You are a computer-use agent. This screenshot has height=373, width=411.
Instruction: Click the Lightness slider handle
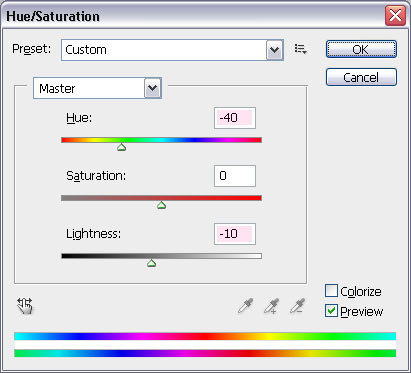(x=151, y=263)
